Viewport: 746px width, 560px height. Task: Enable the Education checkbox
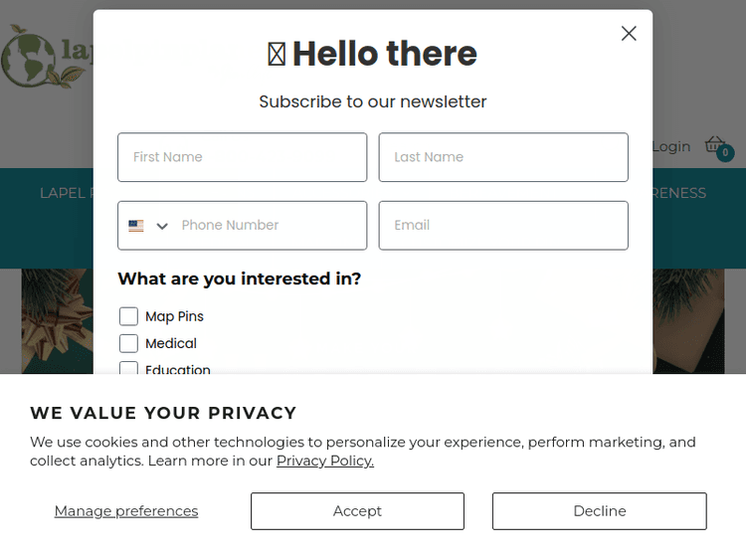click(128, 369)
